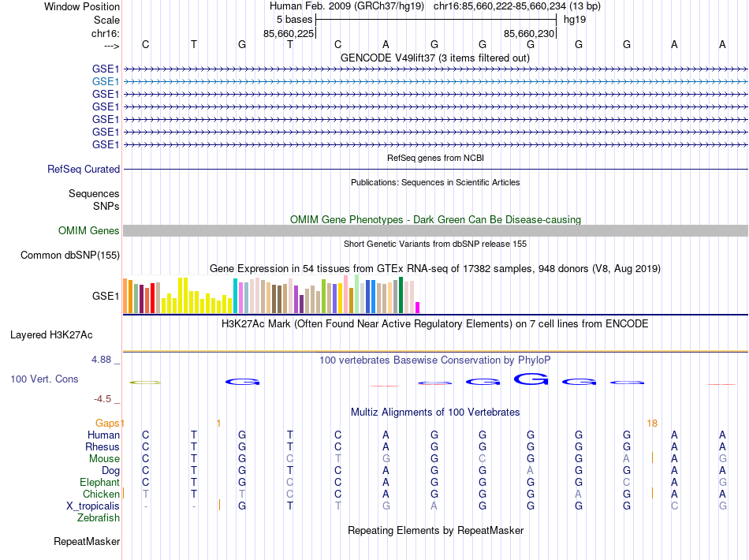Select the Rhesus alignment row label
Image resolution: width=749 pixels, height=560 pixels.
(x=102, y=446)
